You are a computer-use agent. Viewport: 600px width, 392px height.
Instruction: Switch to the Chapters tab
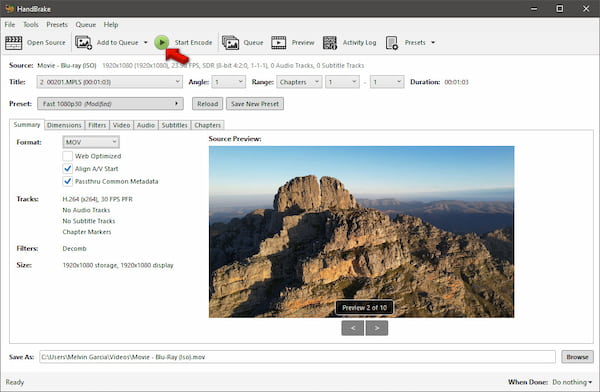point(207,125)
